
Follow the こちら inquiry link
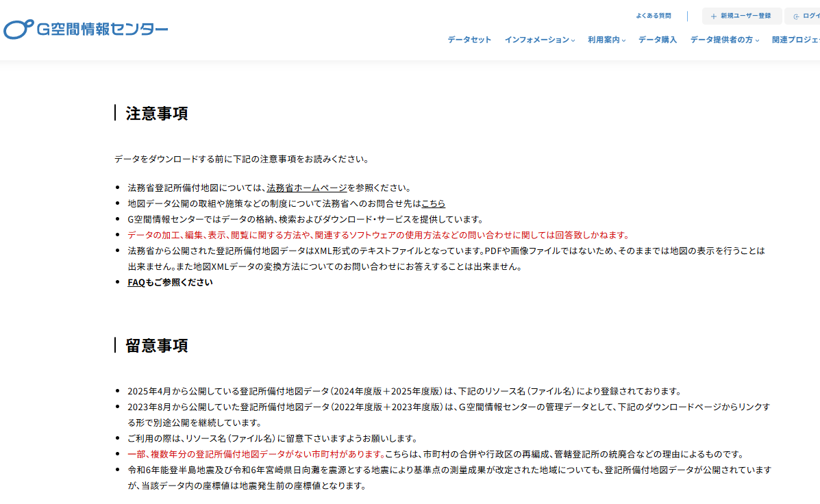433,203
